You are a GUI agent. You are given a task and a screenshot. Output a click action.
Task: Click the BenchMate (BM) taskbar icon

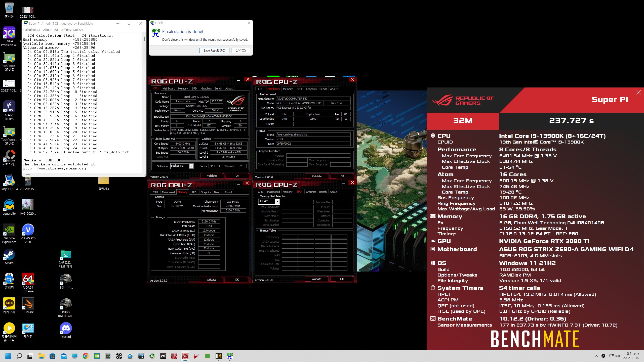[x=219, y=356]
